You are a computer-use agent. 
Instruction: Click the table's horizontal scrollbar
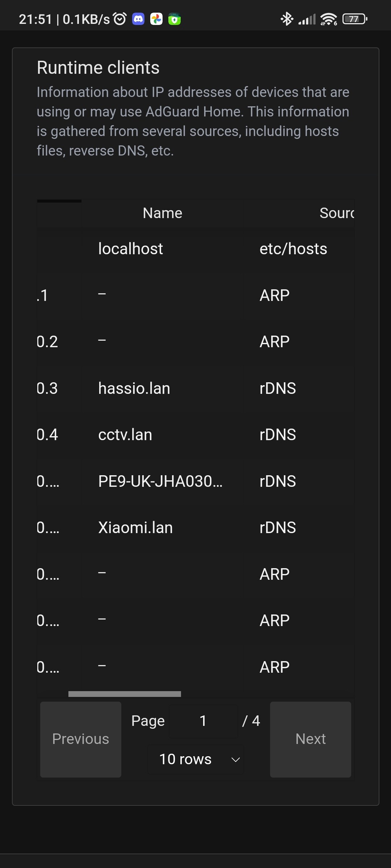(x=125, y=694)
